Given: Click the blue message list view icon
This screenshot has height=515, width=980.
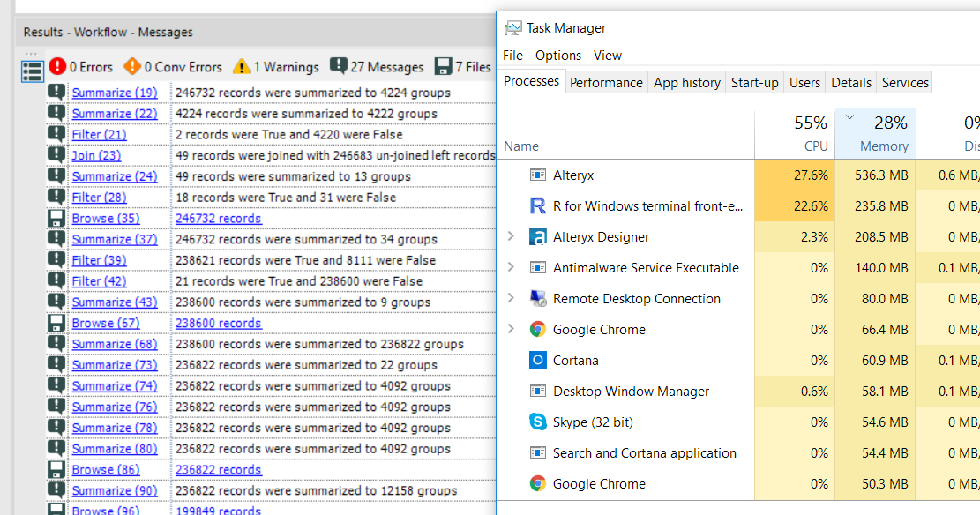Looking at the screenshot, I should (32, 69).
